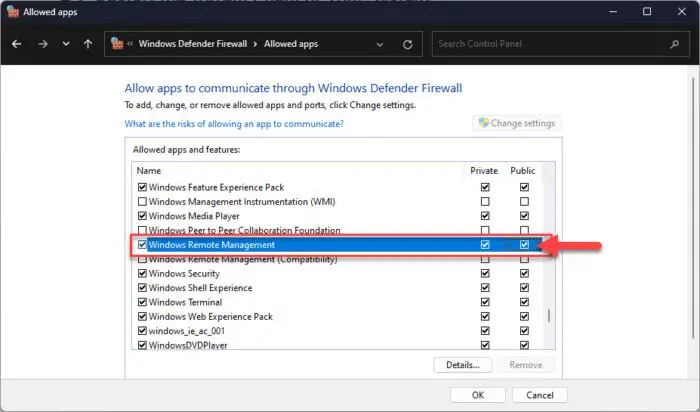The image size is (700, 412).
Task: Toggle Private for Windows Feature Experience Pack
Action: pos(485,187)
